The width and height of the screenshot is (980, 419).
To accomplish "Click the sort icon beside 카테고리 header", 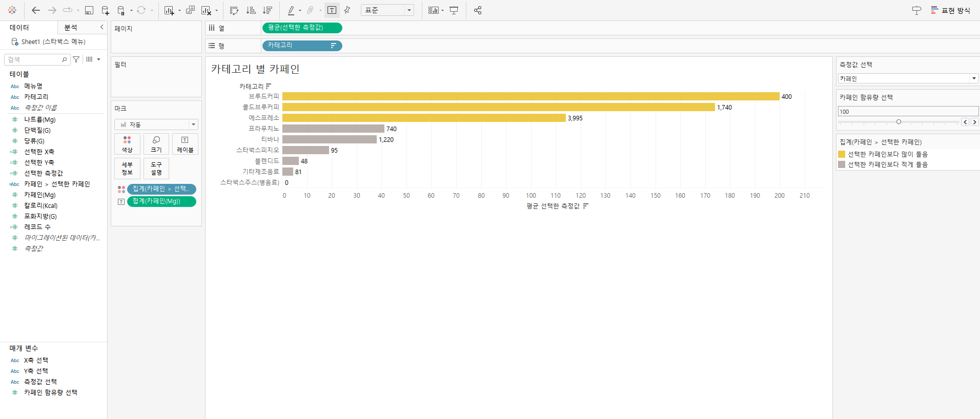I will [x=269, y=86].
